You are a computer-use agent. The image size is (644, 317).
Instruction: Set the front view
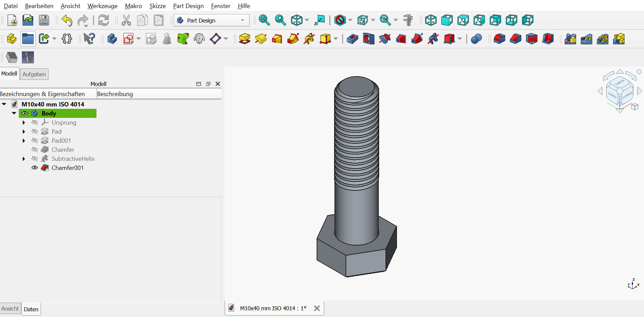(447, 20)
